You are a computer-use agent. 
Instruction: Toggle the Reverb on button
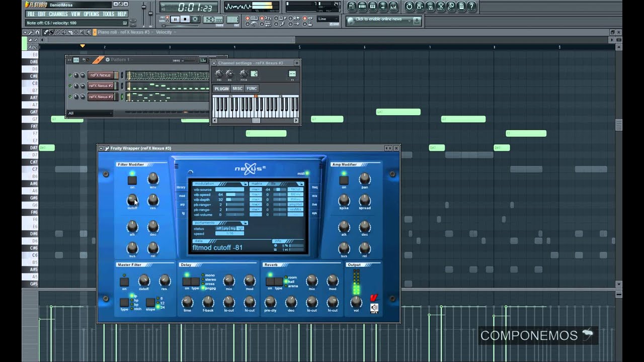click(x=270, y=282)
